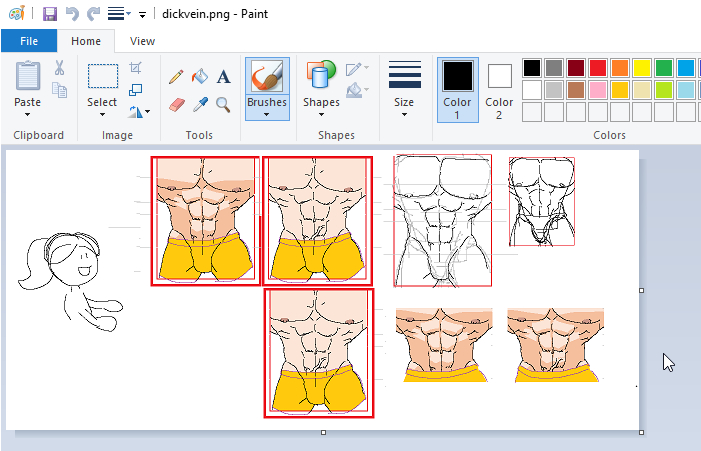701x451 pixels.
Task: Activate the Color picker eyedropper tool
Action: pyautogui.click(x=199, y=104)
